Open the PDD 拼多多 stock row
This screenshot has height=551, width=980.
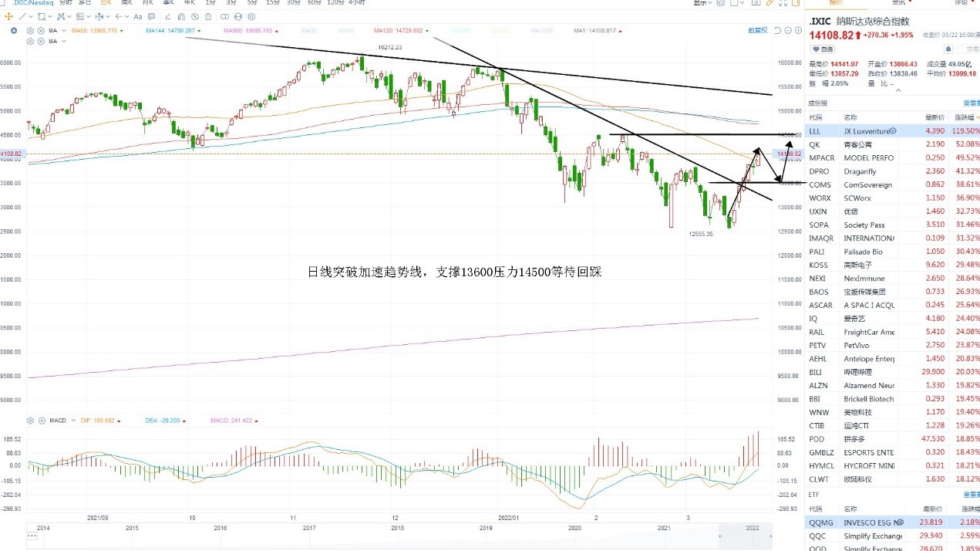click(x=894, y=439)
